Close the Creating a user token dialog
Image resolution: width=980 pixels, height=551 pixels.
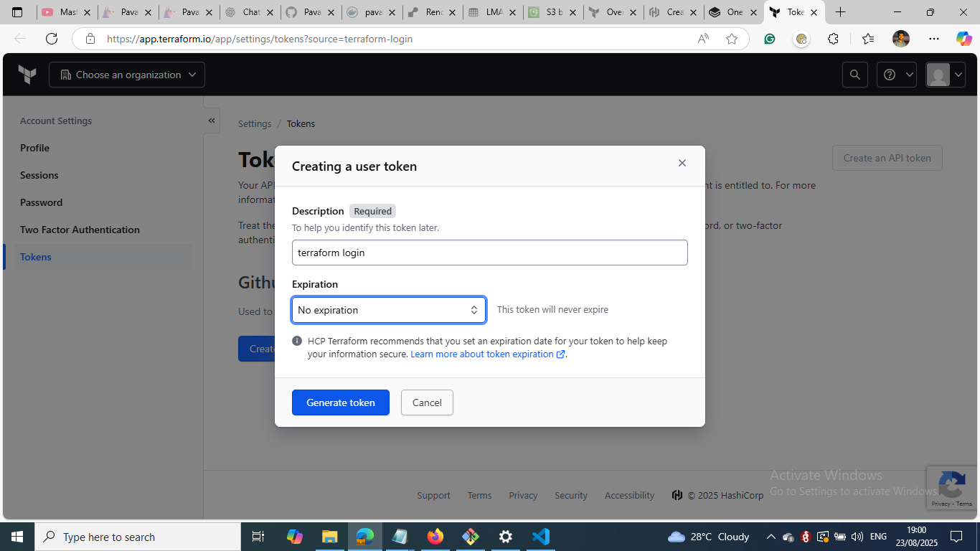[682, 163]
